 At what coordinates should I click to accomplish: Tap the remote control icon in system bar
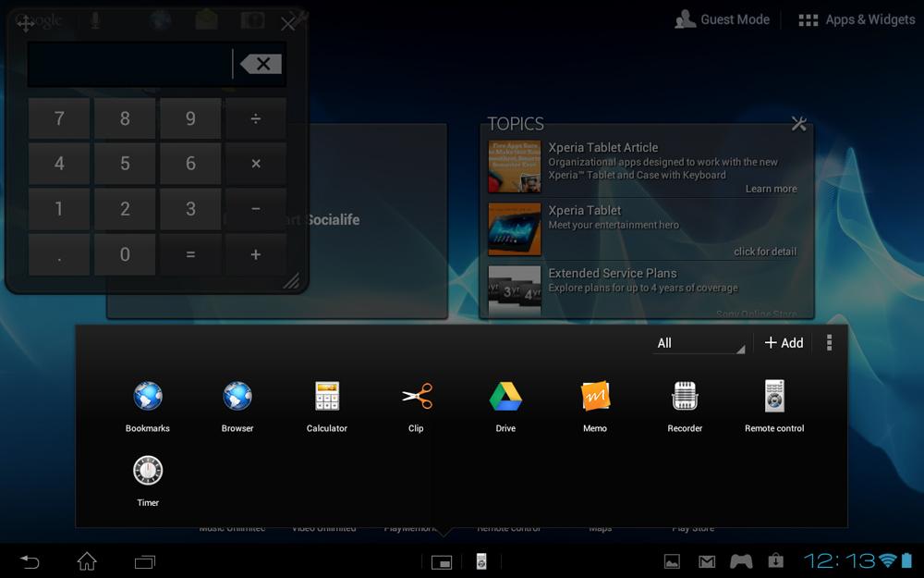point(481,561)
